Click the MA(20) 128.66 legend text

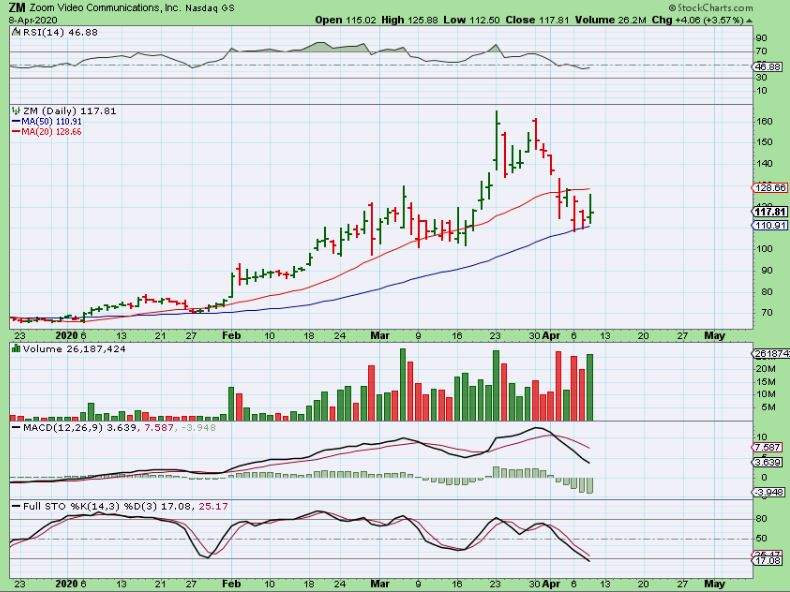51,131
